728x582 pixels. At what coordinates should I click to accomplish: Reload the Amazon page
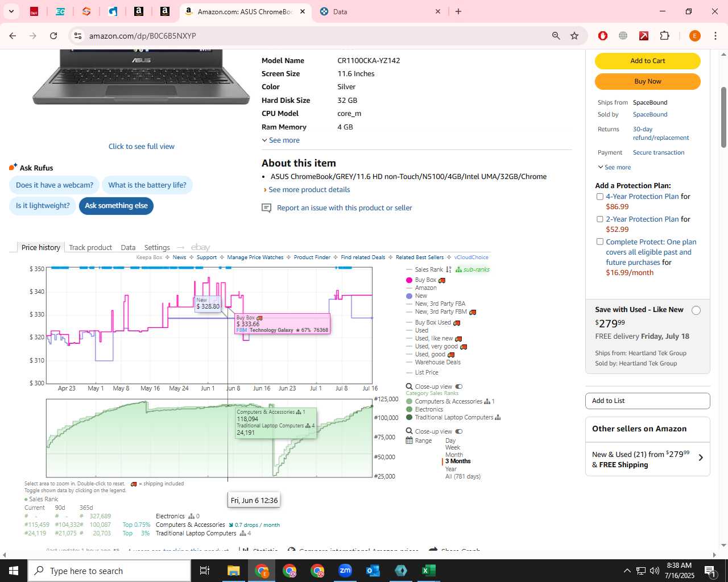[53, 36]
